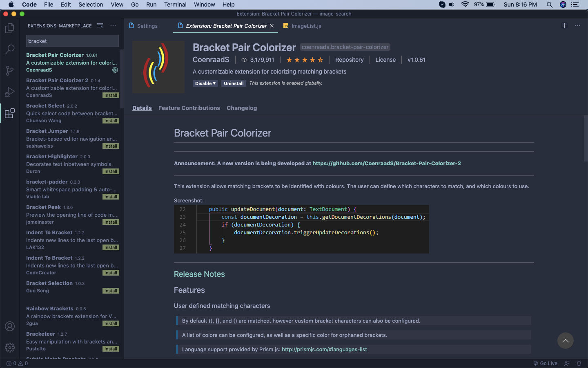
Task: Open the Apple menu
Action: point(11,4)
